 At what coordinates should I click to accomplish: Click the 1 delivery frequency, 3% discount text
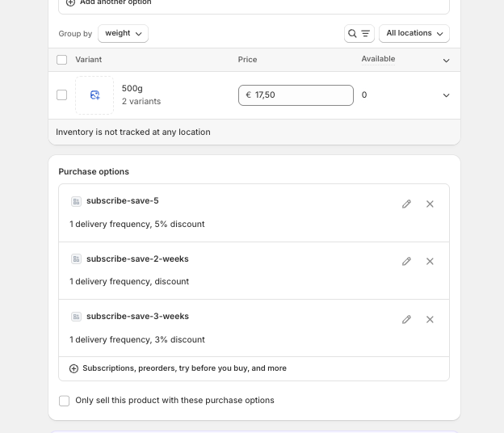click(137, 340)
